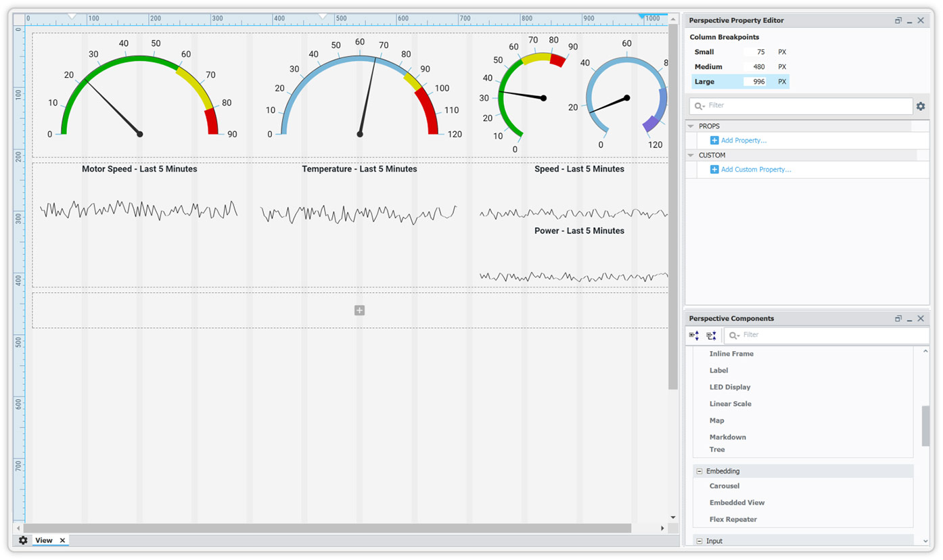Image resolution: width=943 pixels, height=560 pixels.
Task: Click the search icon in Property Editor filter
Action: [699, 106]
